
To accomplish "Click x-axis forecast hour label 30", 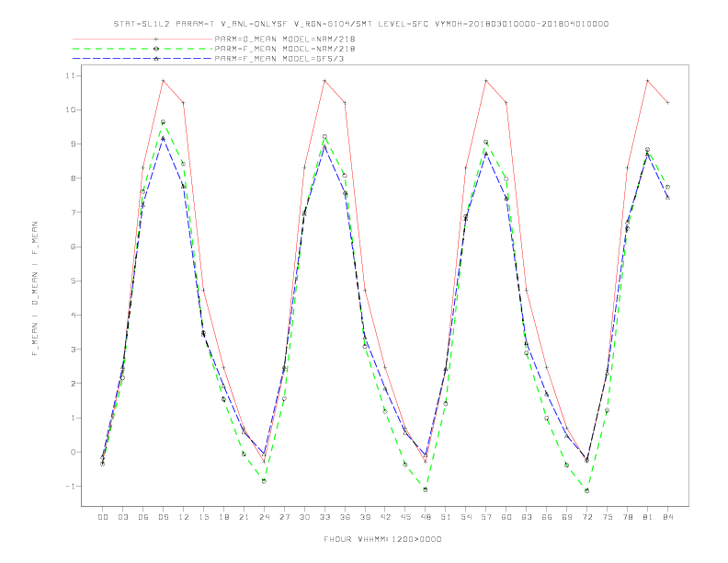I will pyautogui.click(x=304, y=517).
